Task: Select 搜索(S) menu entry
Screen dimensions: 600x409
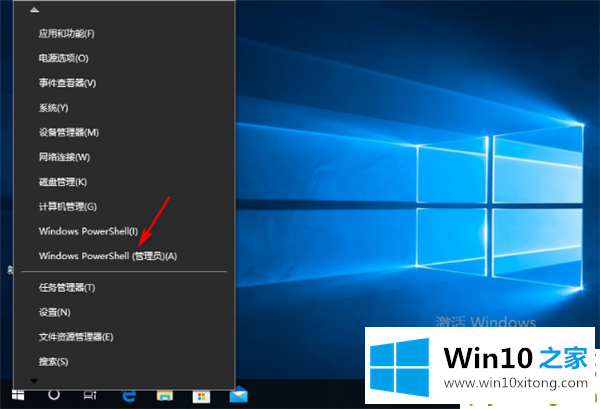Action: pyautogui.click(x=124, y=362)
